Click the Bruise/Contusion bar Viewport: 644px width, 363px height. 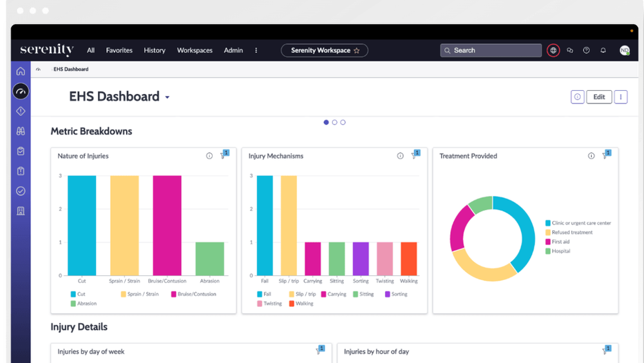pyautogui.click(x=167, y=226)
